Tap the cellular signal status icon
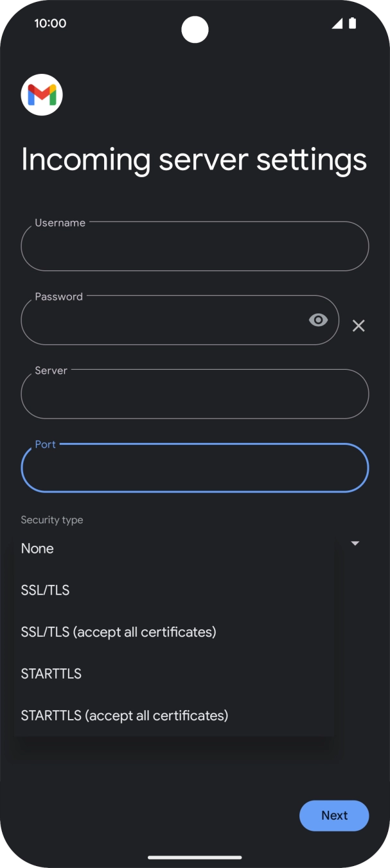This screenshot has height=868, width=390. [337, 24]
